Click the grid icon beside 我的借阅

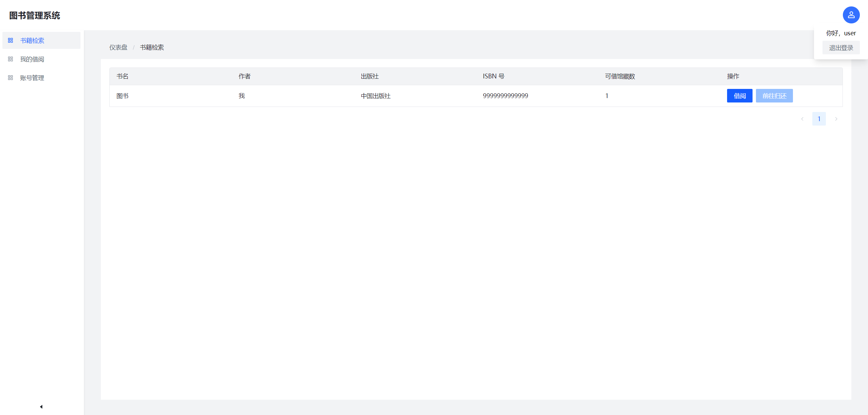(x=11, y=59)
